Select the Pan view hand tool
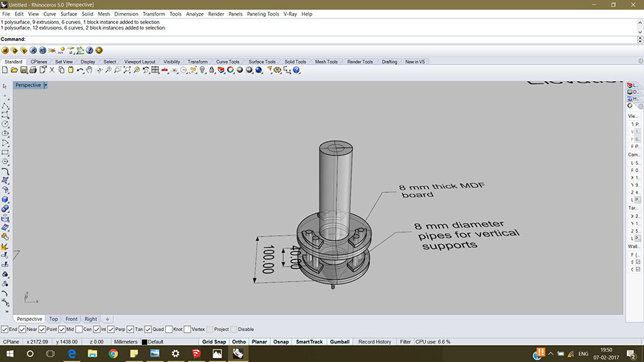 (89, 70)
